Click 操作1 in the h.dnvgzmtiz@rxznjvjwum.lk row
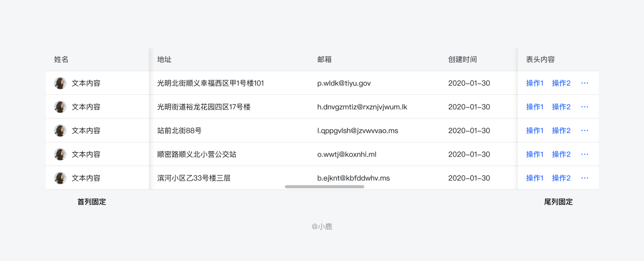This screenshot has height=261, width=644. [535, 107]
